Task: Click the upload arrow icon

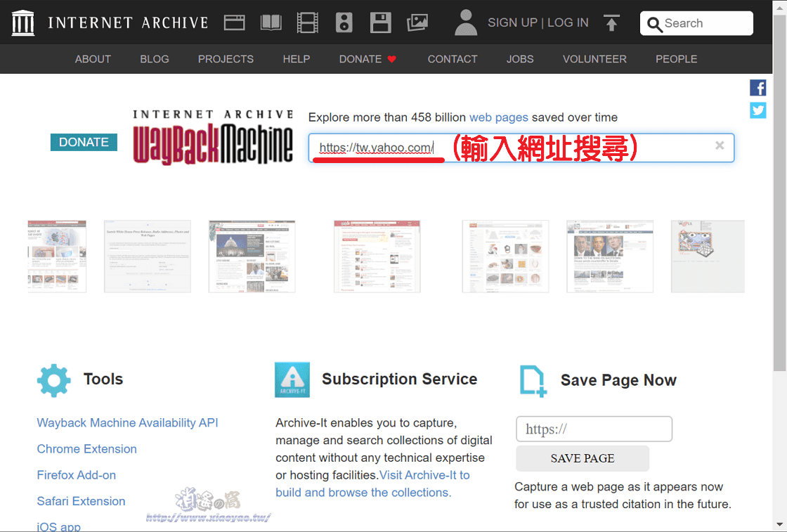Action: [x=611, y=22]
